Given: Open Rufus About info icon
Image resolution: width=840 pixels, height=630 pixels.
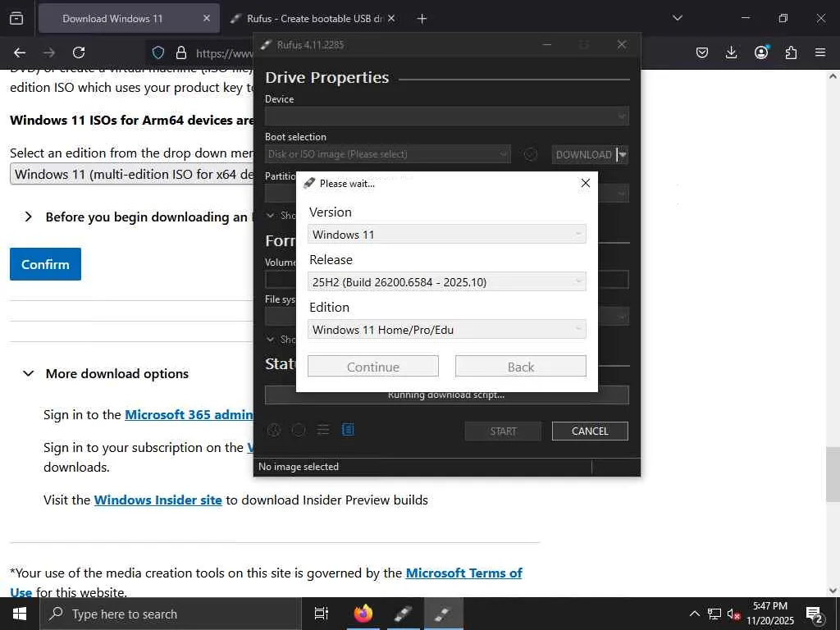Looking at the screenshot, I should point(299,430).
